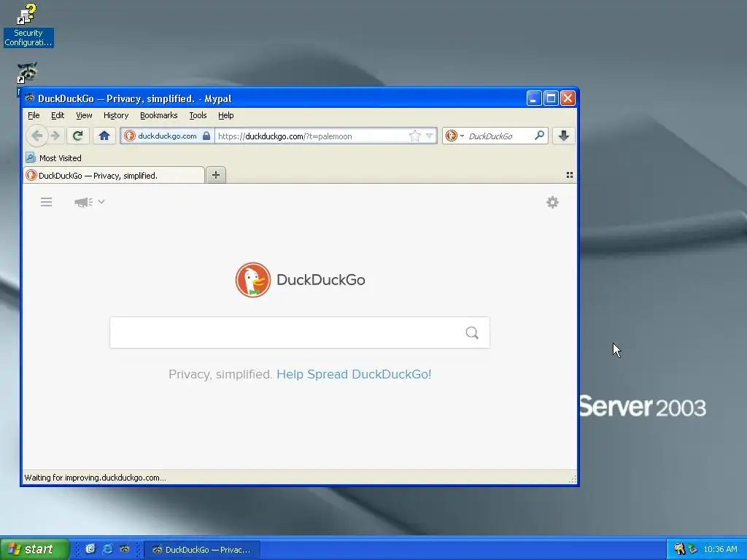
Task: Follow the Help Spread DuckDuckGo! link
Action: [354, 374]
